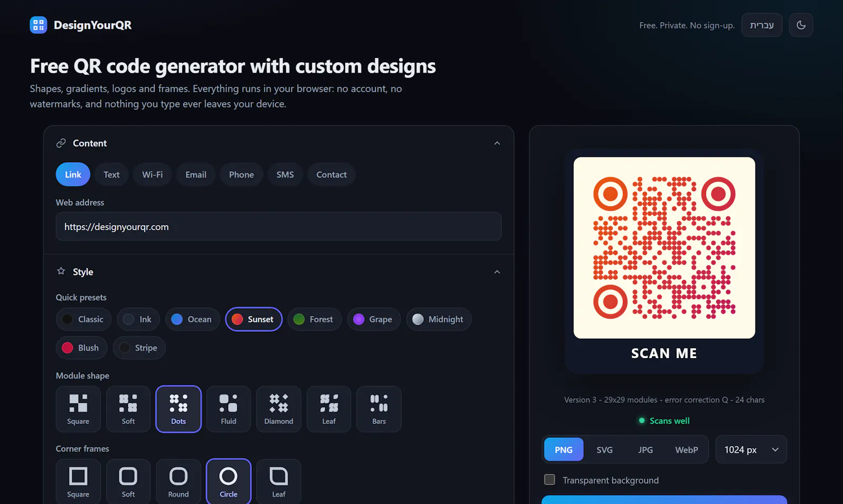Switch to the Text content tab

(111, 174)
